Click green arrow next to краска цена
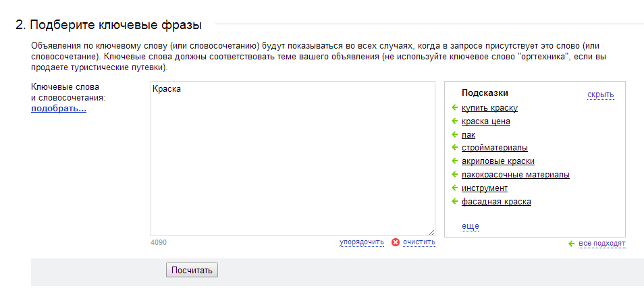The image size is (644, 305). 455,121
